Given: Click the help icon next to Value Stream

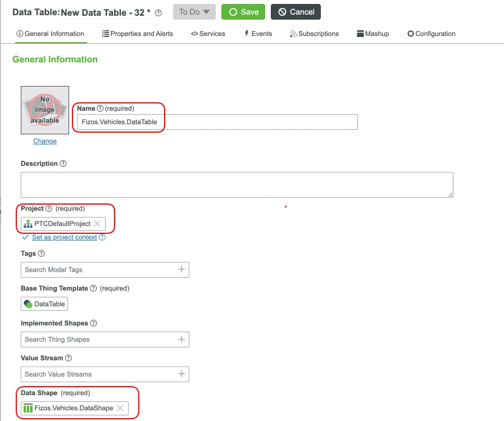Looking at the screenshot, I should tap(69, 358).
